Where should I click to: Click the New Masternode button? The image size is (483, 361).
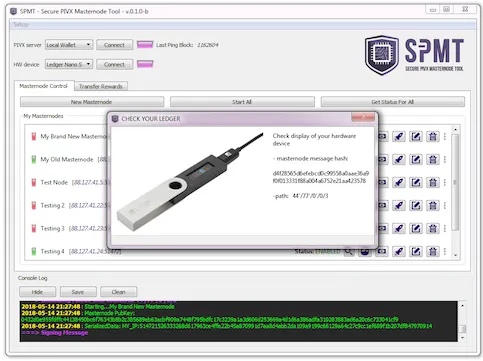tap(92, 102)
